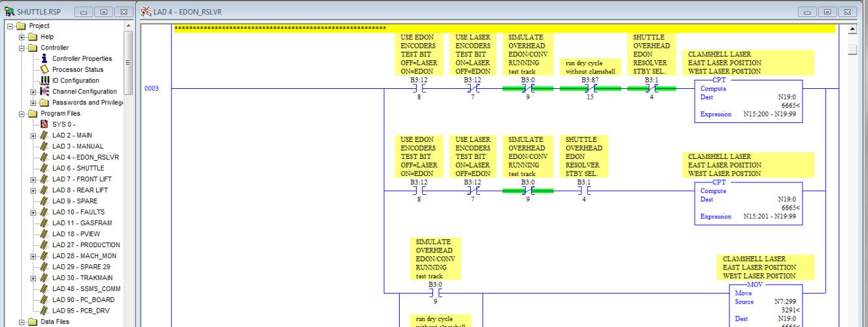The width and height of the screenshot is (868, 327).
Task: Select LAD 27 - PRODUCTION tree item
Action: 86,245
